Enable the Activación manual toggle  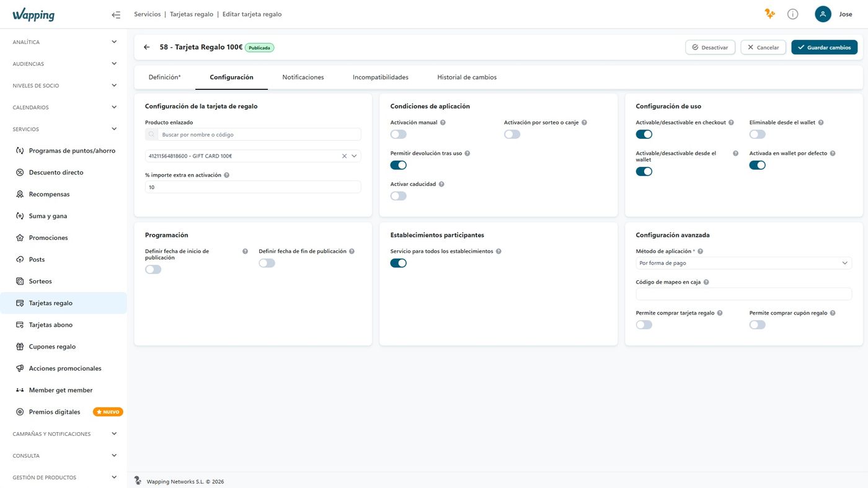pos(399,135)
